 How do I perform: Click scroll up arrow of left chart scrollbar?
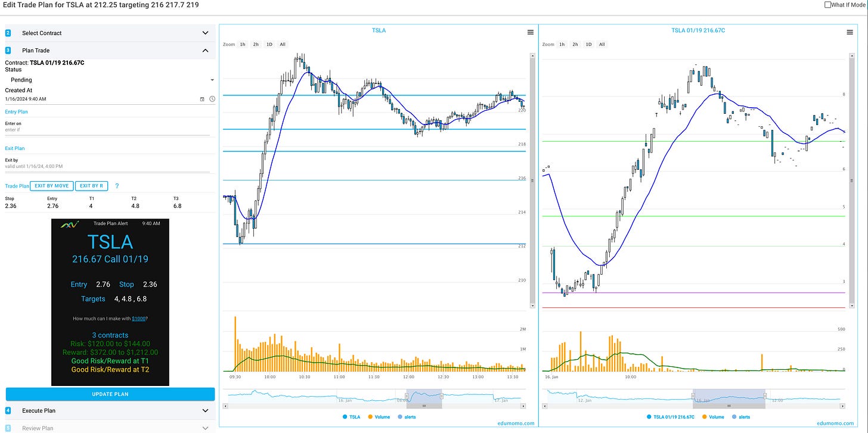[532, 57]
